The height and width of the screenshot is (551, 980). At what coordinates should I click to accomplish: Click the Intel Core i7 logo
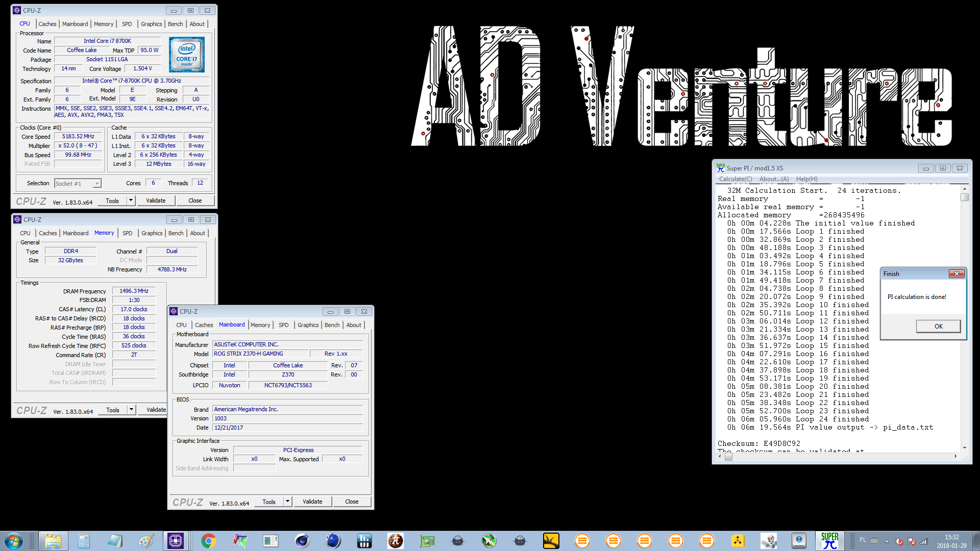pyautogui.click(x=187, y=55)
